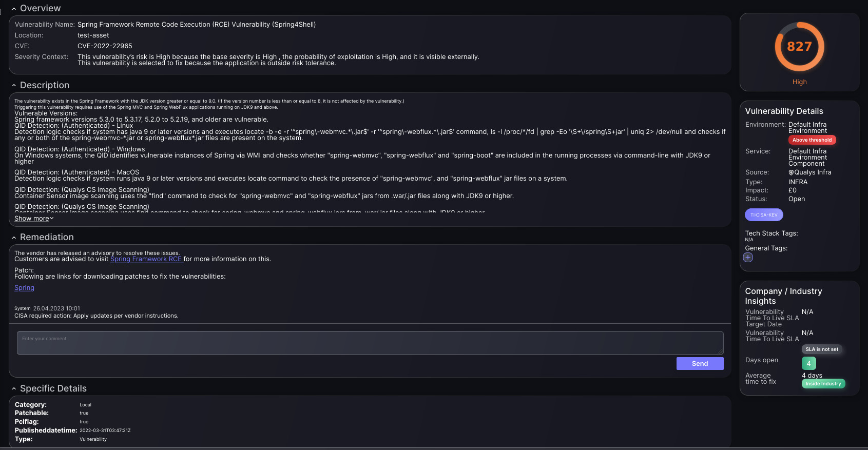Click the Qualys source shield icon
The image size is (868, 450).
(791, 173)
